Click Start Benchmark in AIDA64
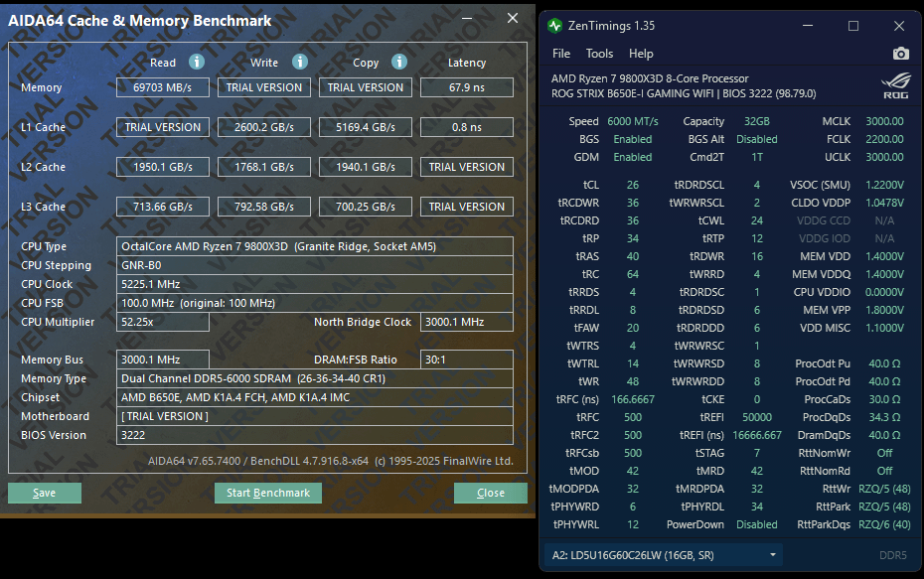 pos(268,493)
